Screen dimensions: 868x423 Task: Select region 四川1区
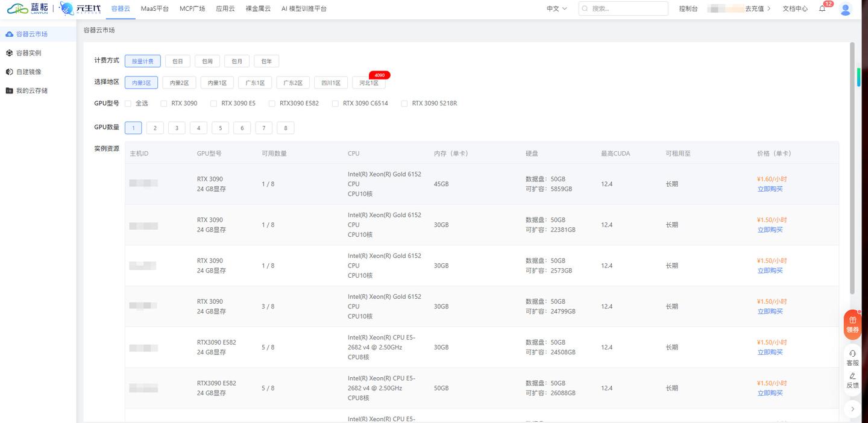331,83
